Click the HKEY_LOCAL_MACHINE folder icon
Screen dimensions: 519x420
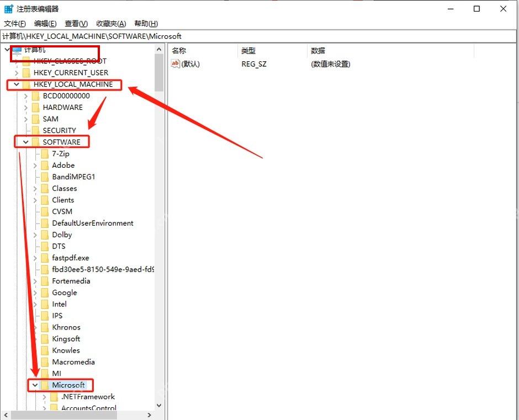(26, 84)
